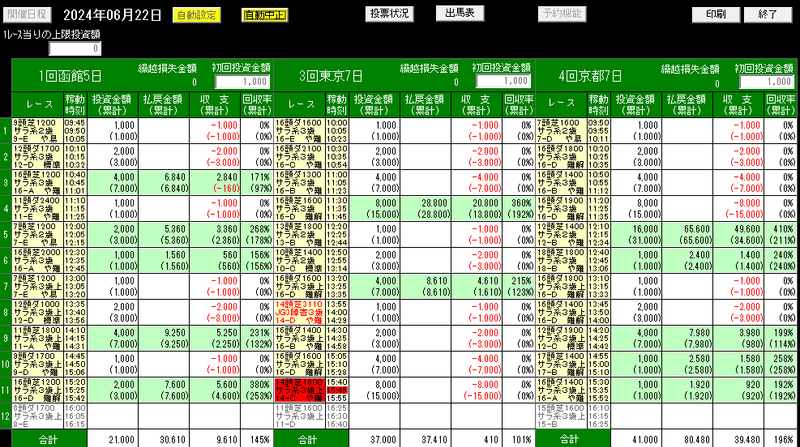Click the 3回東京7日 venue header
The height and width of the screenshot is (447, 800).
coord(331,76)
